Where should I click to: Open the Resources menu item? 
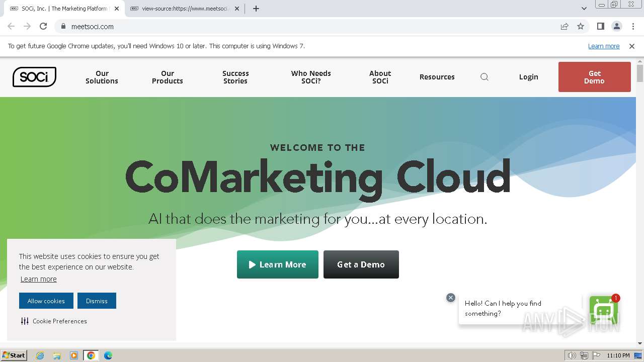tap(437, 77)
